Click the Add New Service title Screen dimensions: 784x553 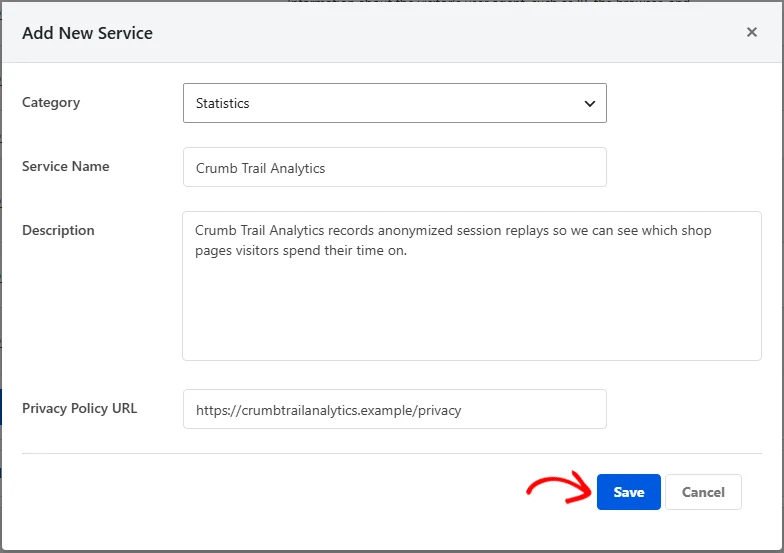(88, 33)
